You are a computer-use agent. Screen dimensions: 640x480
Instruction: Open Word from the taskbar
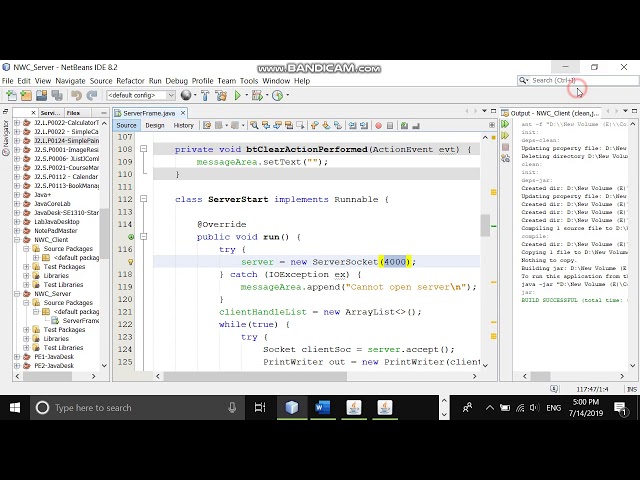[x=322, y=407]
